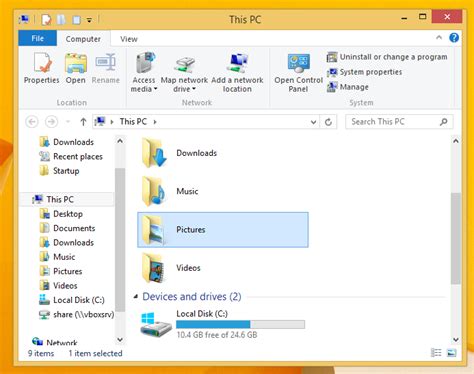This screenshot has width=474, height=374.
Task: Click Local Disk (C:) usage bar
Action: click(240, 324)
